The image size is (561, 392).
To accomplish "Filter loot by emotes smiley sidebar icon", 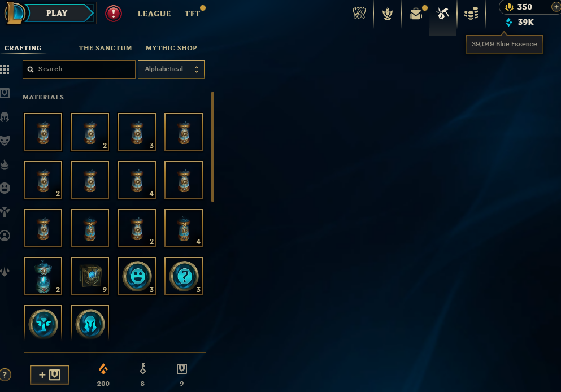I will 5,188.
